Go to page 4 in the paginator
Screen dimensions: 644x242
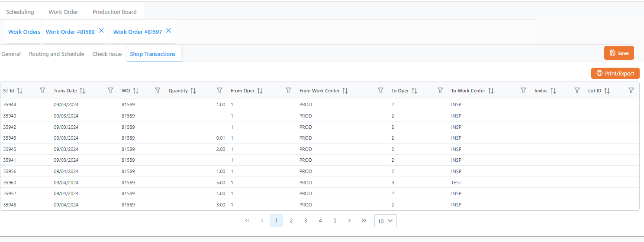320,221
